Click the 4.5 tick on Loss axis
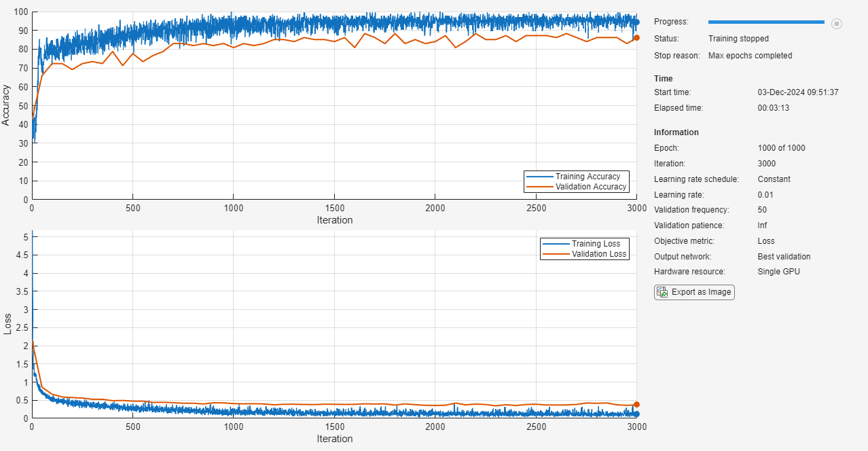Viewport: 868px width, 451px height. point(22,255)
